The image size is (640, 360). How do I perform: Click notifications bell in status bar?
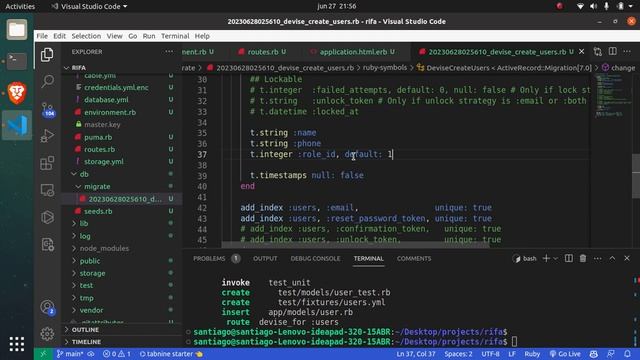(627, 354)
